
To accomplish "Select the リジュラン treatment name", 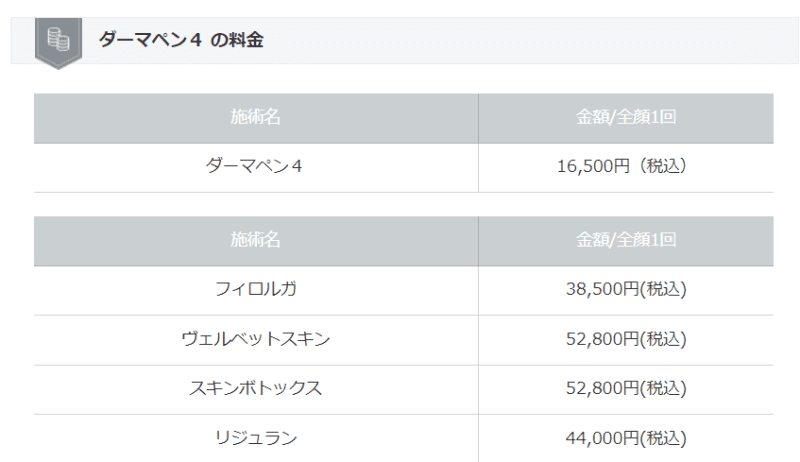I will [256, 438].
